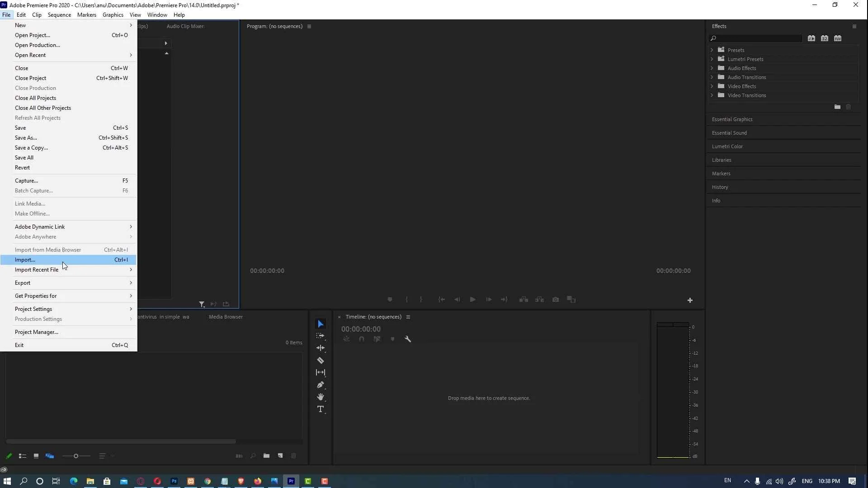Open Program monitor Button Editor plus
The width and height of the screenshot is (868, 488).
click(690, 300)
